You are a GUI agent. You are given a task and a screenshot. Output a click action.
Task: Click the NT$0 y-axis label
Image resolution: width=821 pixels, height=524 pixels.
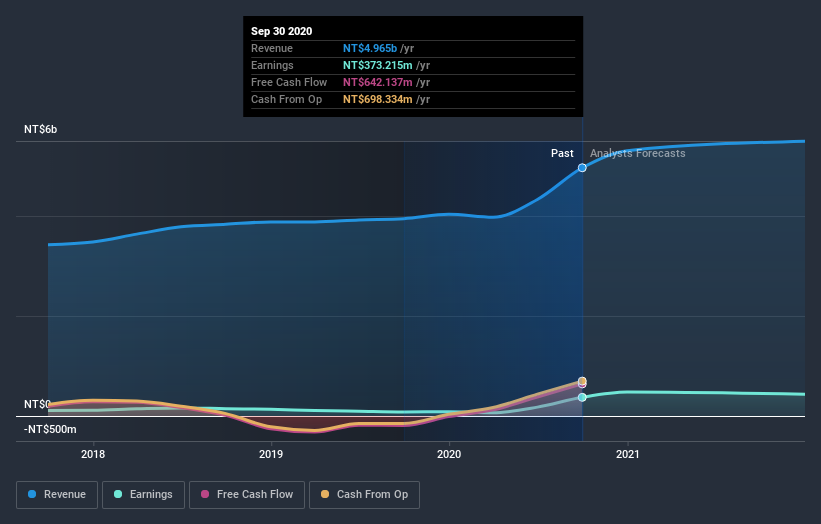pyautogui.click(x=37, y=404)
